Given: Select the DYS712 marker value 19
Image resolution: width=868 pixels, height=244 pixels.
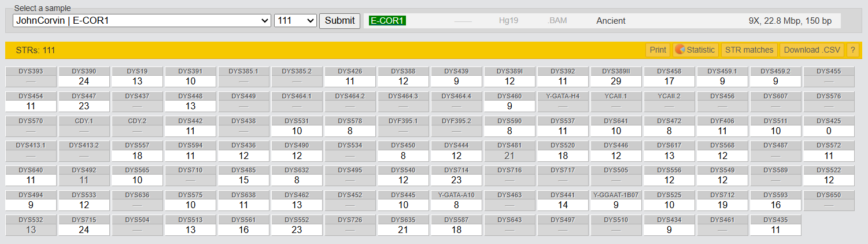Looking at the screenshot, I should (722, 206).
